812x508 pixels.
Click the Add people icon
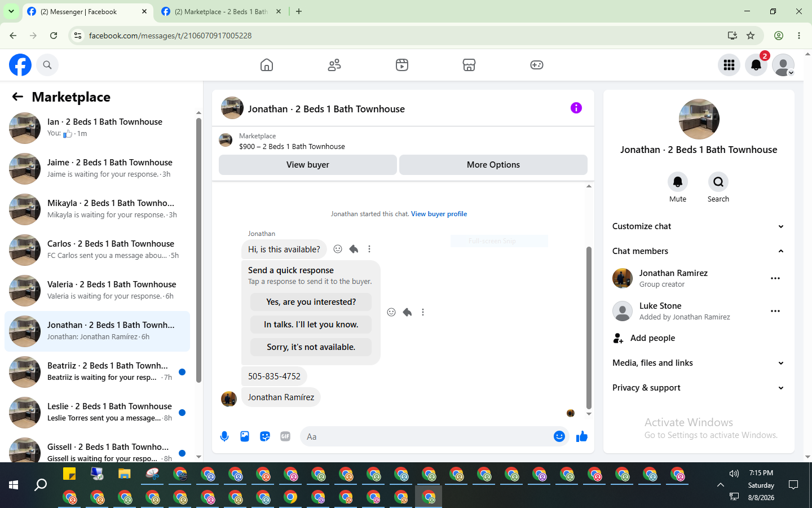pos(619,338)
